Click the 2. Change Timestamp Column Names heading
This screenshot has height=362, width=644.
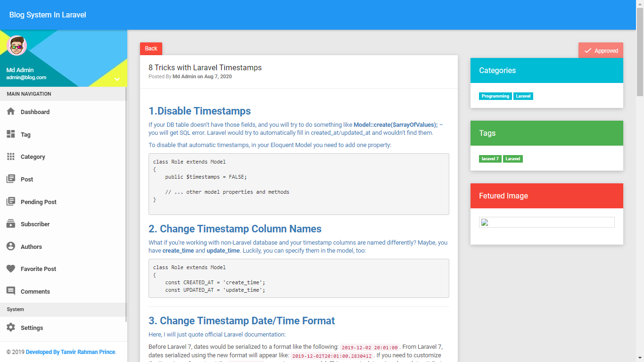(235, 229)
